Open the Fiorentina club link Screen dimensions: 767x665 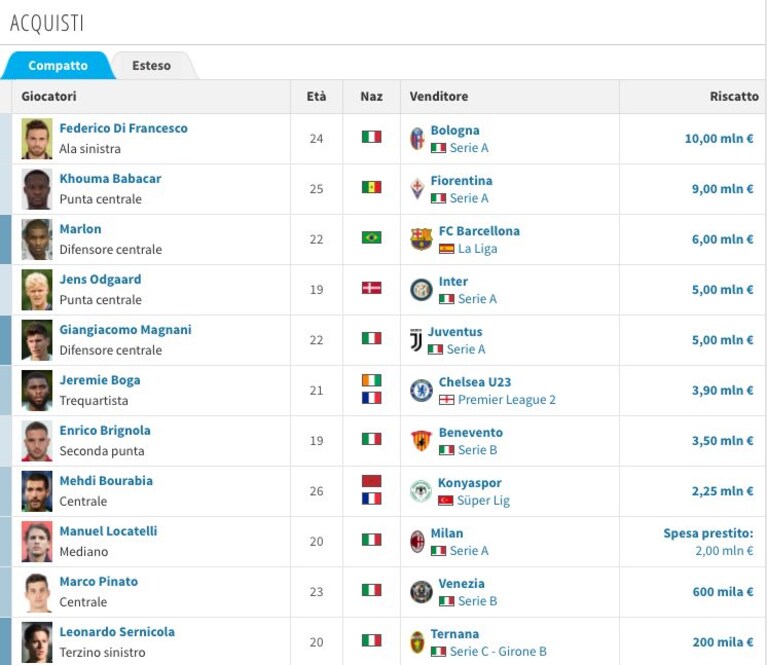click(x=461, y=181)
